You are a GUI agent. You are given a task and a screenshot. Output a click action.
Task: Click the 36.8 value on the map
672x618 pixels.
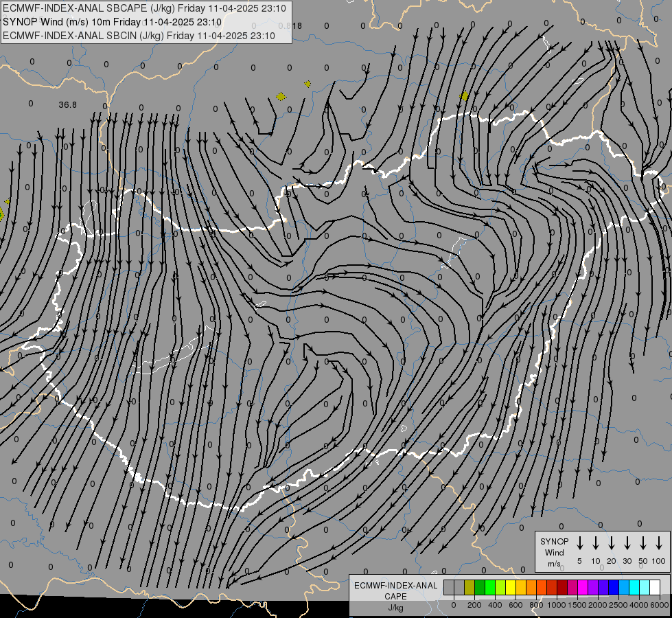click(68, 104)
